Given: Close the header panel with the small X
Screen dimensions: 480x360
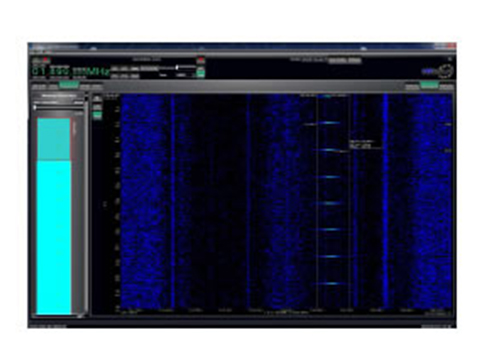Looking at the screenshot, I should [450, 59].
